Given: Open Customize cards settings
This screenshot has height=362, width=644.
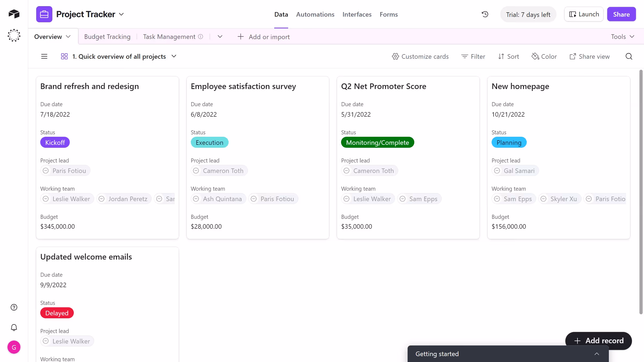Looking at the screenshot, I should tap(420, 56).
